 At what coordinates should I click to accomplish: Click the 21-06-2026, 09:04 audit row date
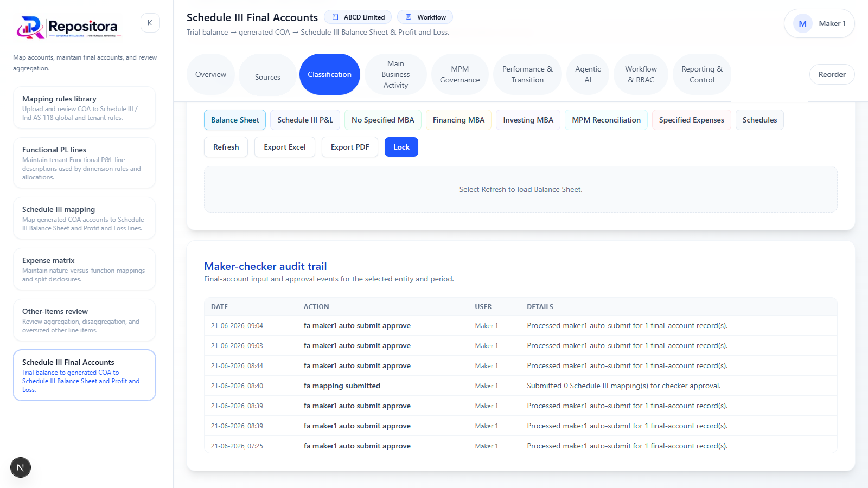[237, 326]
